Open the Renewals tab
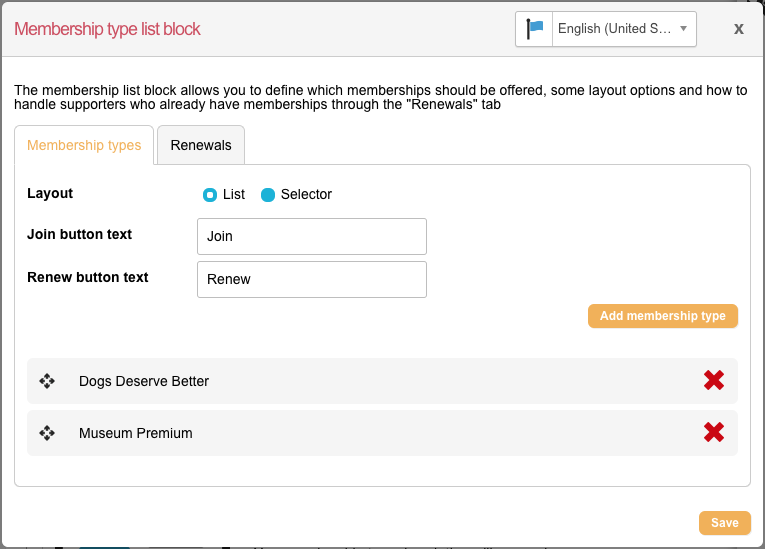Viewport: 765px width, 549px height. (201, 145)
